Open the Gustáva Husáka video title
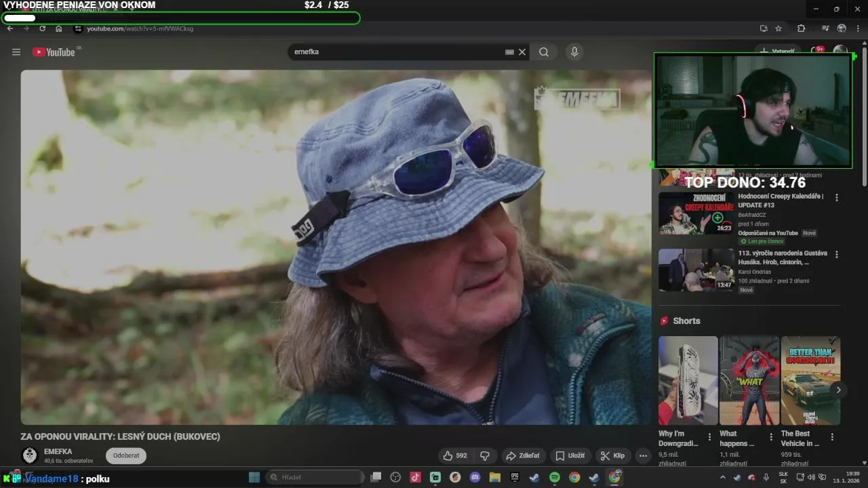Viewport: 868px width, 488px height. [783, 258]
